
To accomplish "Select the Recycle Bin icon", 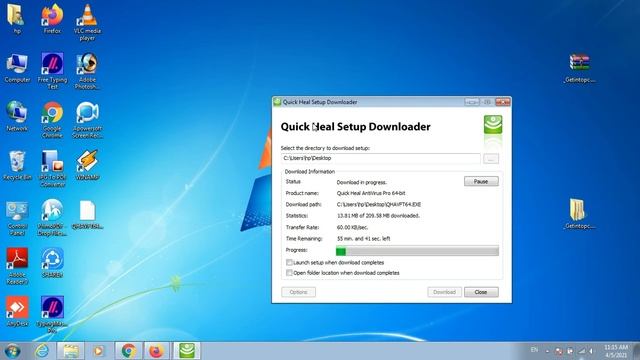I will (17, 165).
